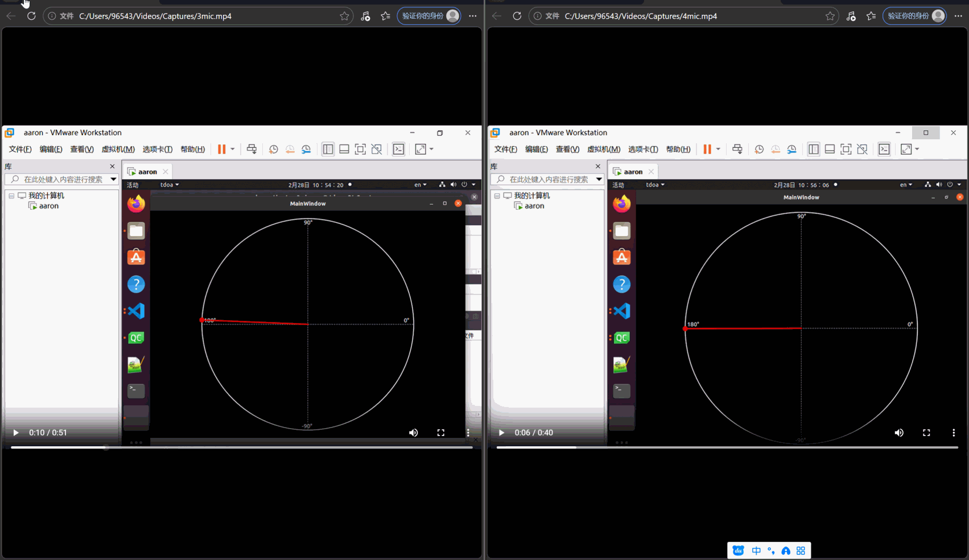
Task: Click the address bar showing 3mic.mp4 path
Action: [197, 16]
